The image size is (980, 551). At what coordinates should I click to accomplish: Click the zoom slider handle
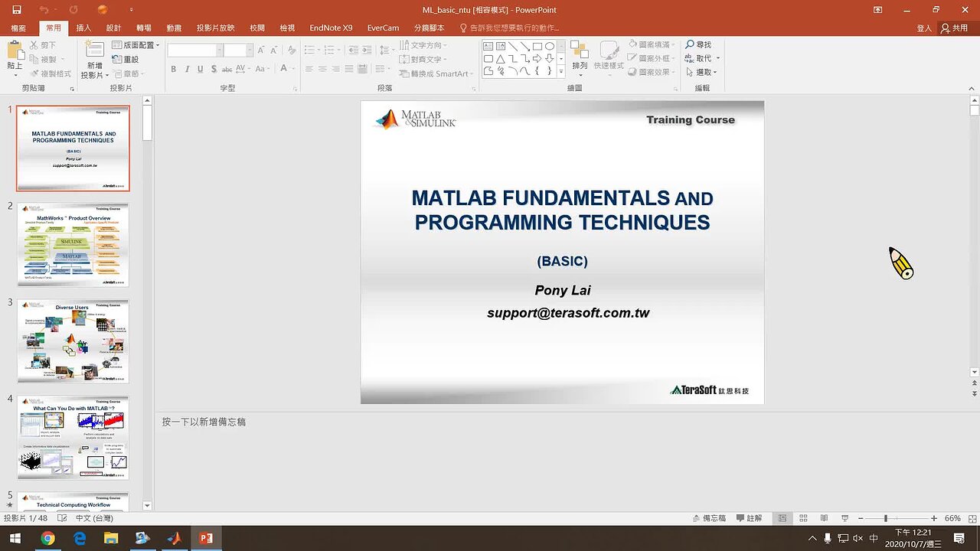tap(886, 518)
